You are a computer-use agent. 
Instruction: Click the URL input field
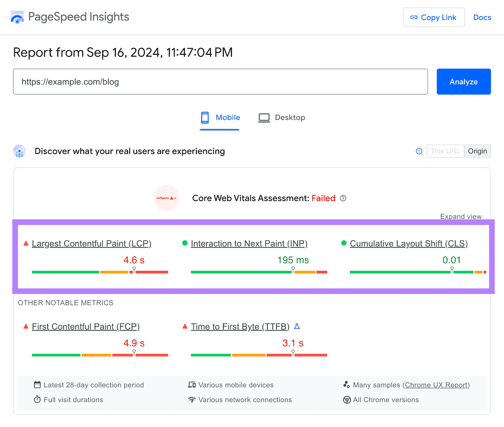220,82
